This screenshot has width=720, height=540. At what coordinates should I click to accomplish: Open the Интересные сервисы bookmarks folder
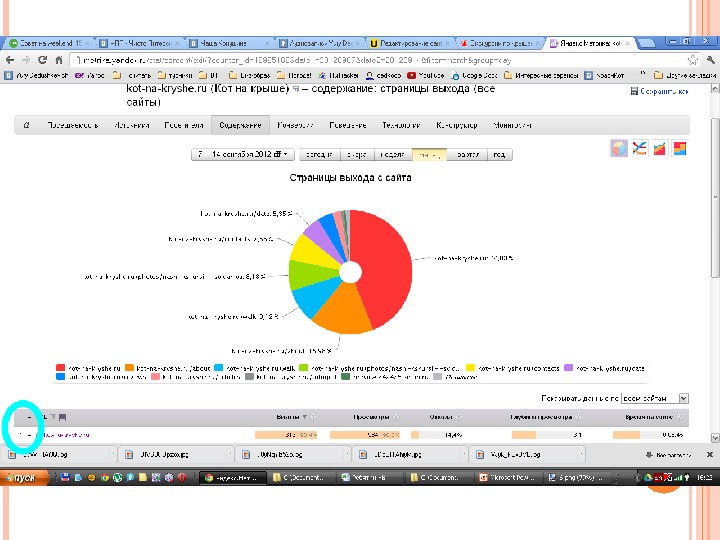tap(541, 75)
